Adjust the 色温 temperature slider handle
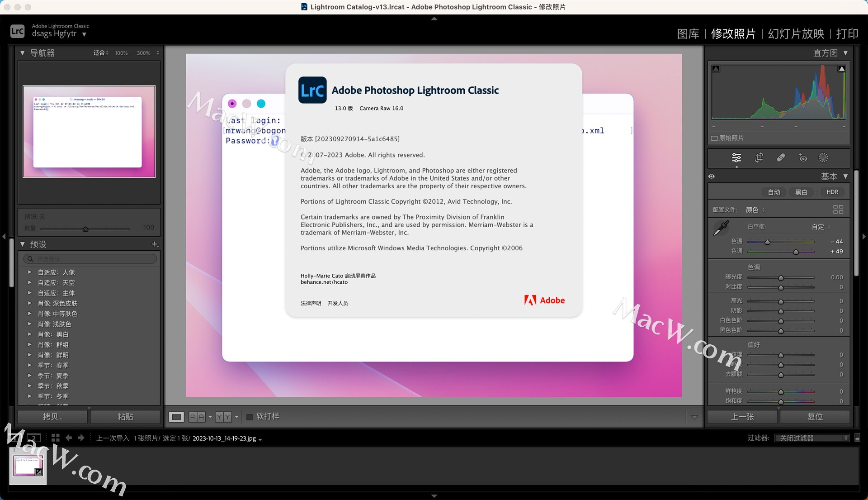868x500 pixels. pyautogui.click(x=767, y=242)
